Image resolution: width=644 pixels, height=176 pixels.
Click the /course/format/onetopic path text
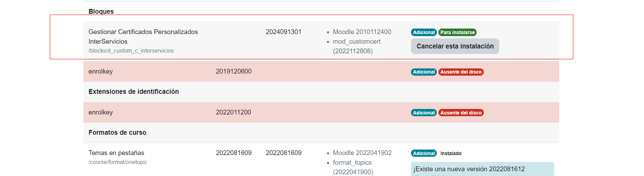(x=118, y=162)
